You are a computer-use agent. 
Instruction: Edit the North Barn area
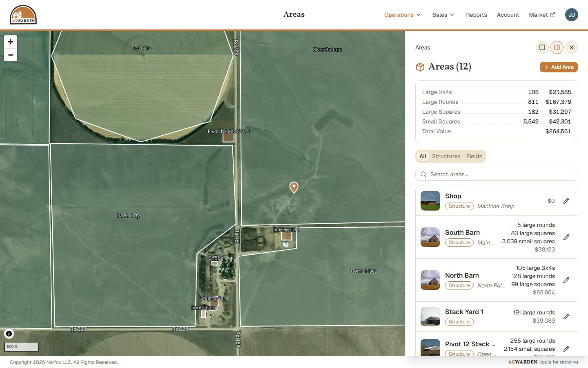(566, 280)
